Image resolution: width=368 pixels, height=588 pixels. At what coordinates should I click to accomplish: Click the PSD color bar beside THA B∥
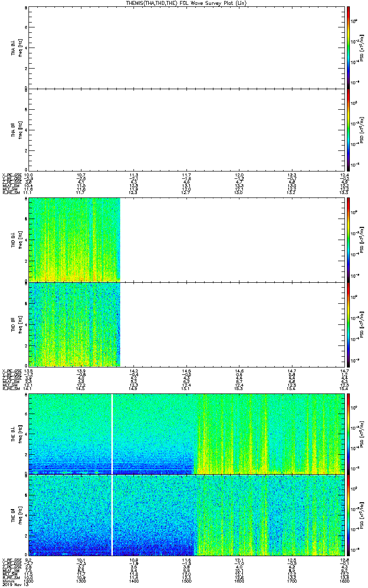tap(348, 129)
